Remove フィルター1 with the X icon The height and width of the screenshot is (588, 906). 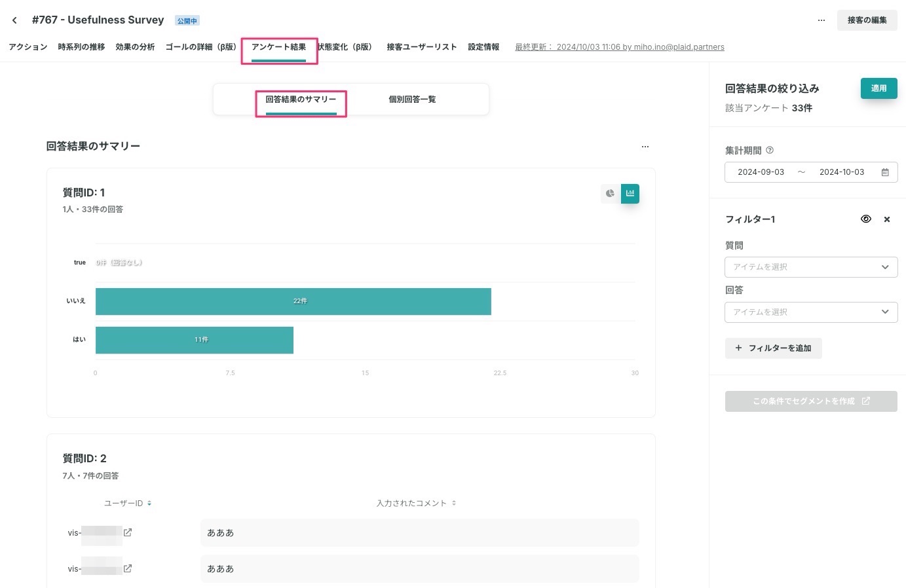coord(887,219)
